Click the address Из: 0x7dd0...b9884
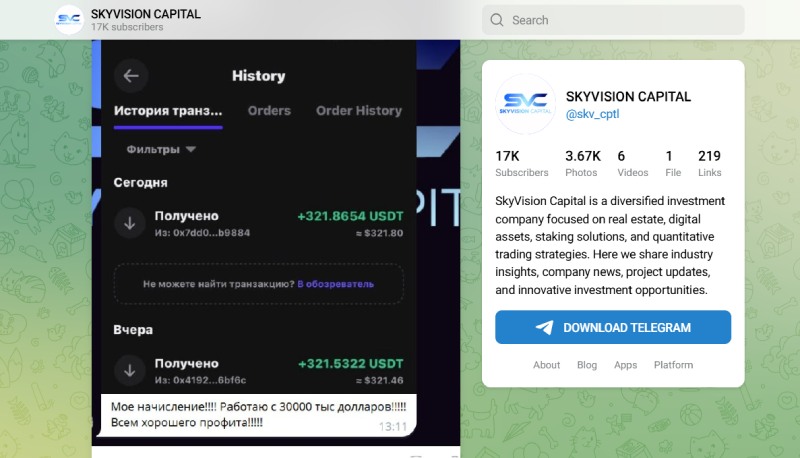Screen dimensions: 800x458 203,233
